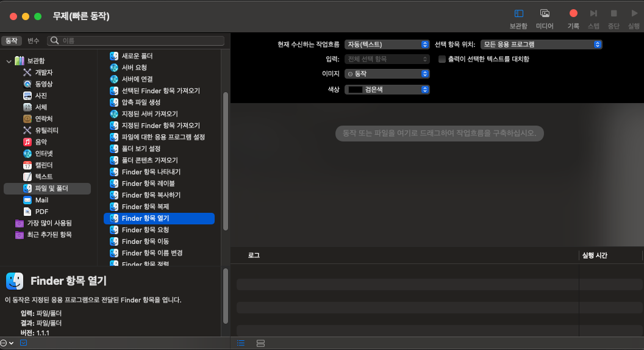Open the 이미지 동작 dropdown
This screenshot has height=350, width=644.
[x=387, y=74]
